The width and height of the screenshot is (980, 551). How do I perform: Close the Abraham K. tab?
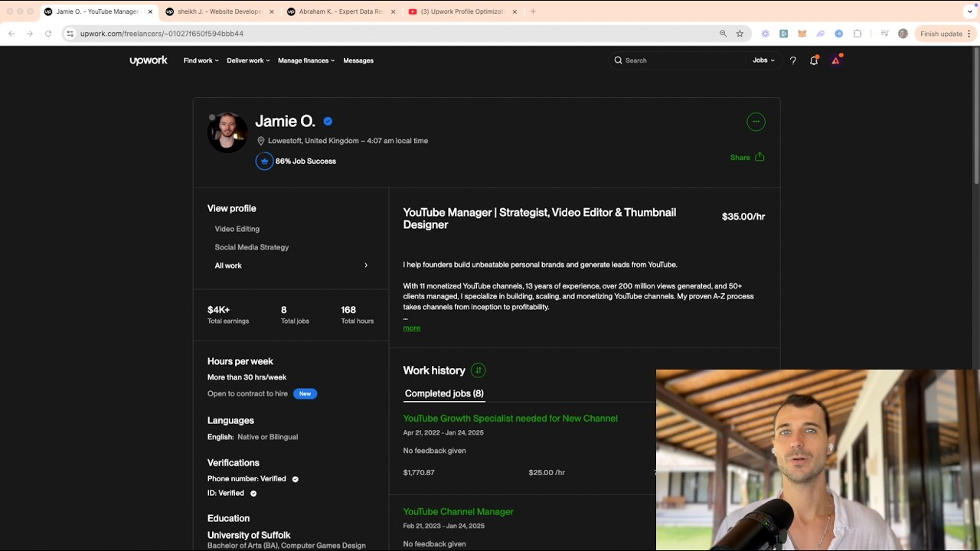(393, 11)
